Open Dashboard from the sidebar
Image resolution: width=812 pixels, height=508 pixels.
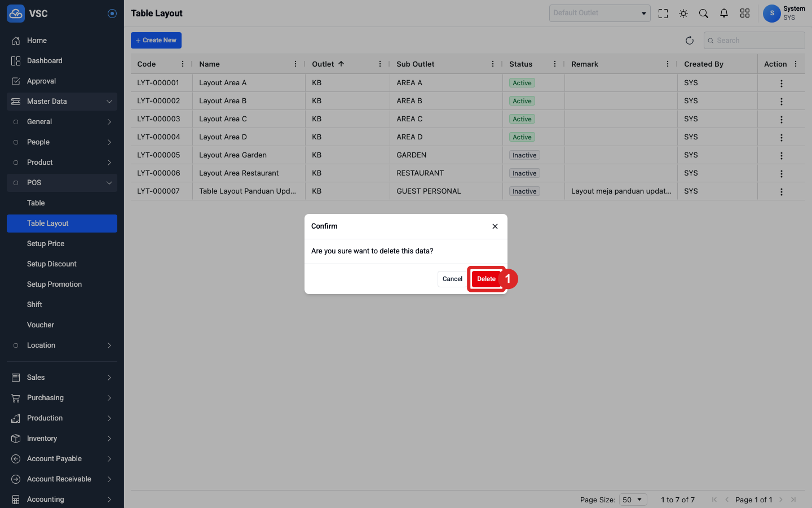pyautogui.click(x=62, y=61)
